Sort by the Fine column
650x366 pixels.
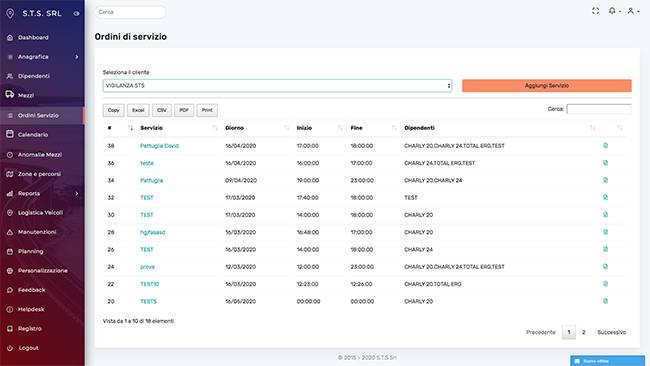coord(374,128)
